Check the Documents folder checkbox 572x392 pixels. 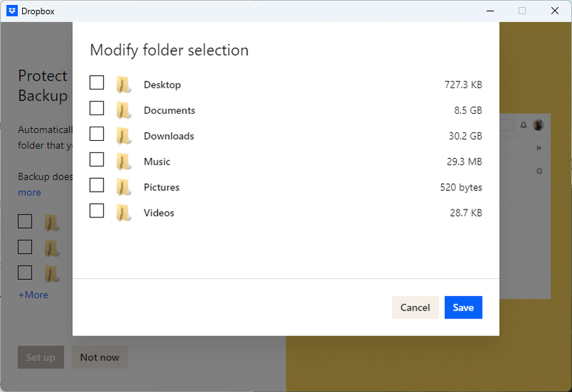click(97, 109)
